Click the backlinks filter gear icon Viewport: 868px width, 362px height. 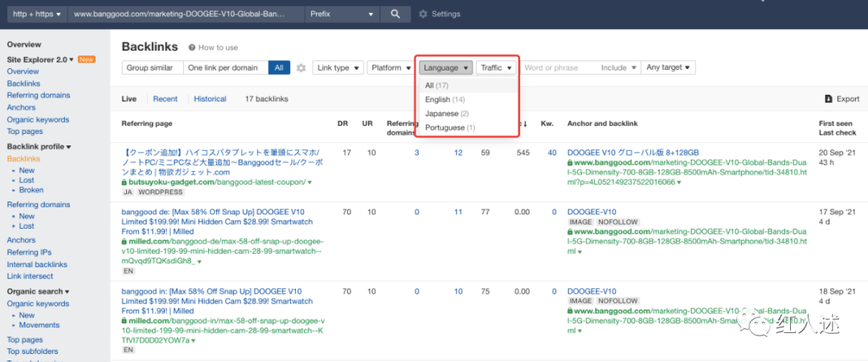point(301,68)
